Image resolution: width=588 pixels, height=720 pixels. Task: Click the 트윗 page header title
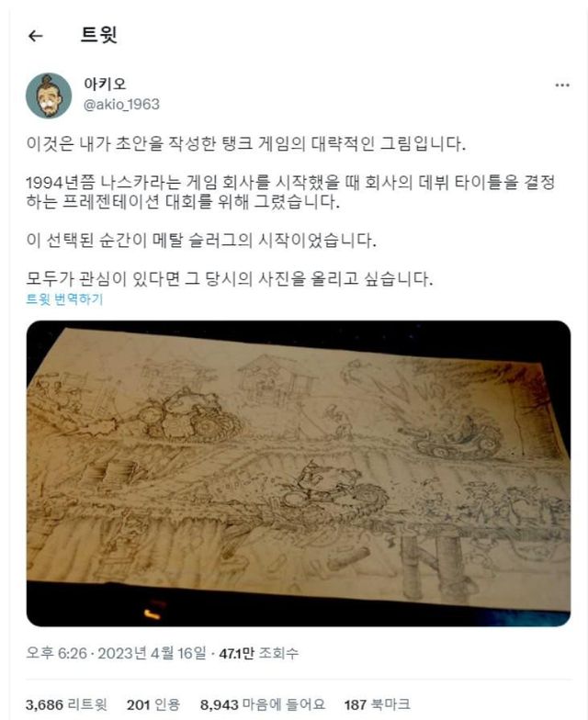point(99,35)
